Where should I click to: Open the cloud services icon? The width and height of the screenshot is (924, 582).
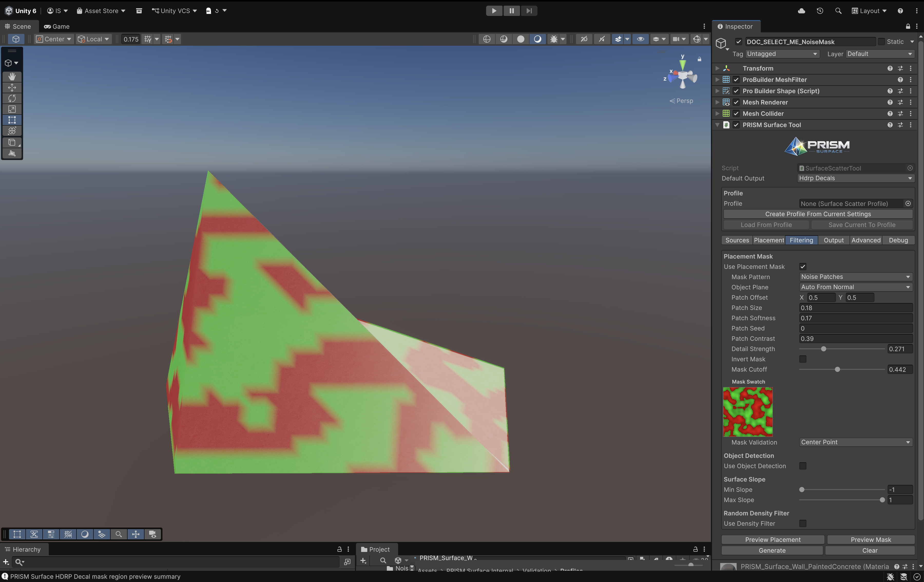coord(801,11)
